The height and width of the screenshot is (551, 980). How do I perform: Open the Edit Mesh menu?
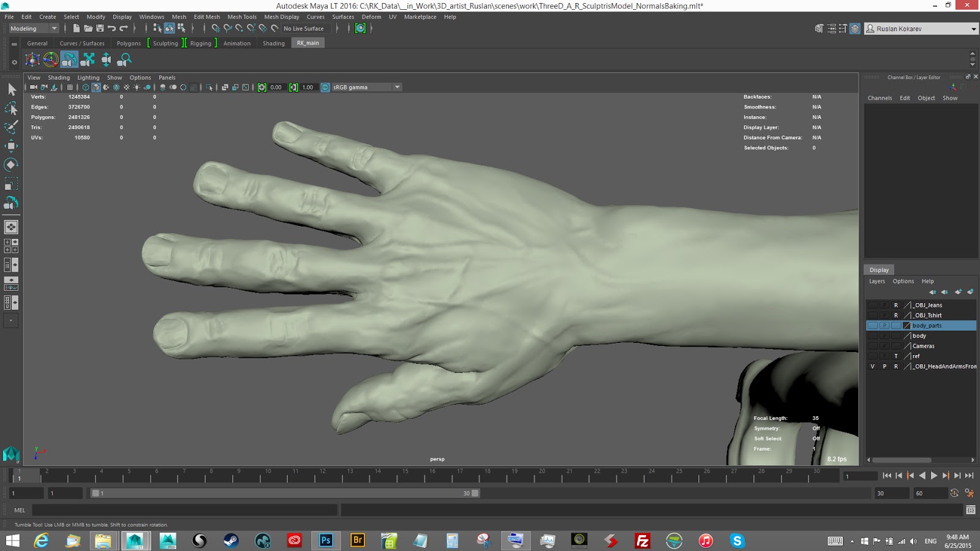click(206, 17)
